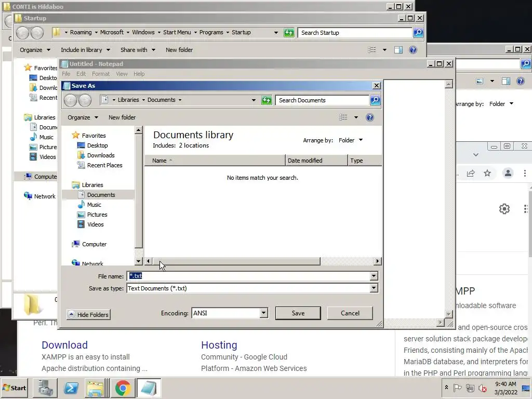Click the Search Startup field
The height and width of the screenshot is (399, 532).
click(x=355, y=33)
